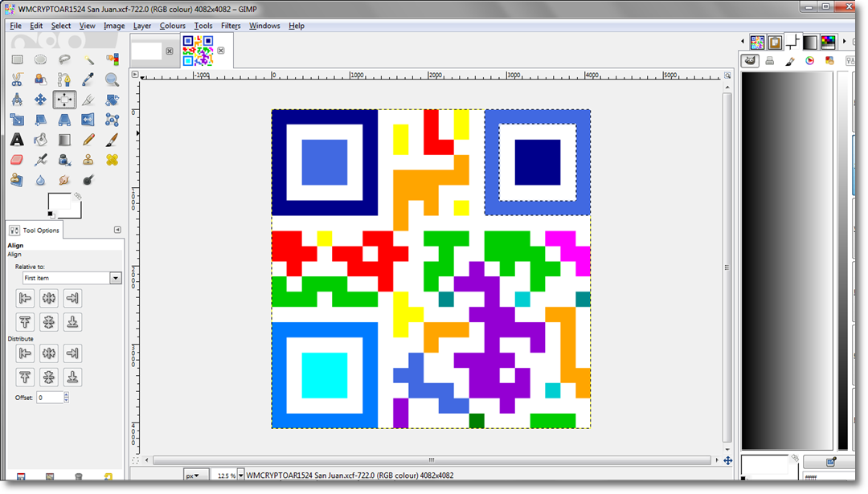
Task: Close the QR code image tab
Action: tap(221, 51)
